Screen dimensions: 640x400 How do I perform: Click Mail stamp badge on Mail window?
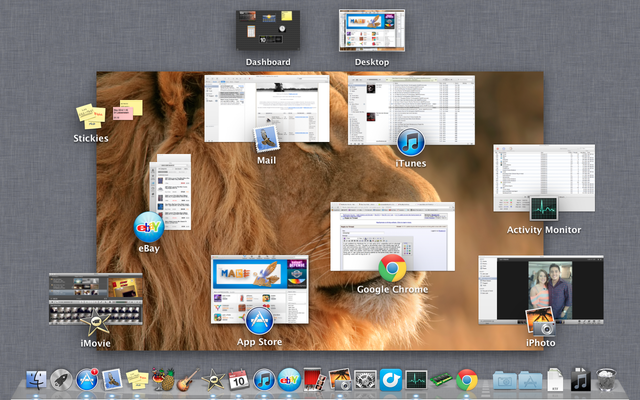tap(267, 140)
